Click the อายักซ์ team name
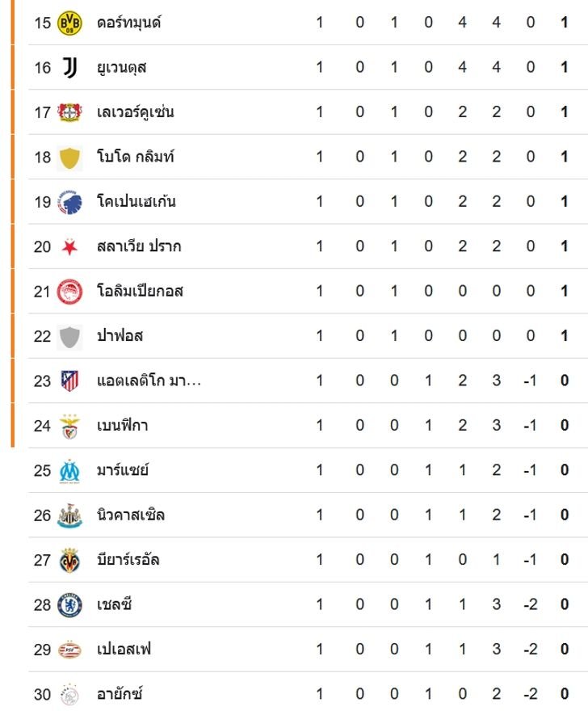Viewport: 588px width, 711px height. pos(120,694)
